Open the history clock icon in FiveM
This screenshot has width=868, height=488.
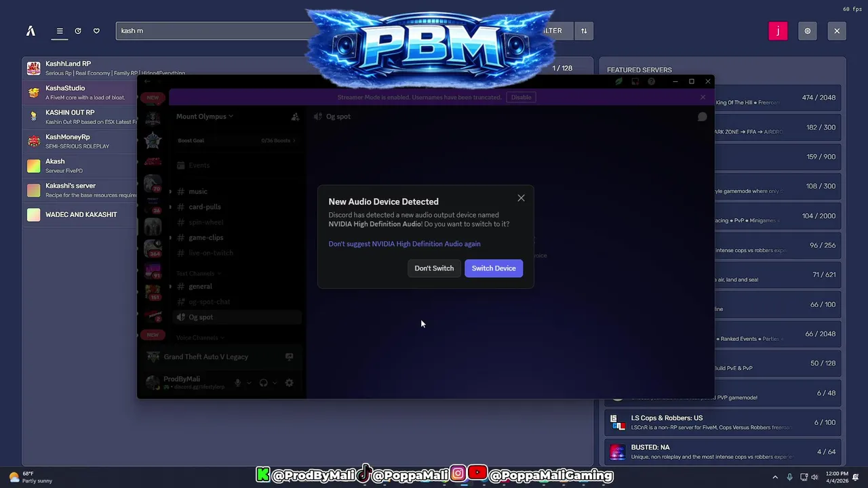[x=78, y=30]
